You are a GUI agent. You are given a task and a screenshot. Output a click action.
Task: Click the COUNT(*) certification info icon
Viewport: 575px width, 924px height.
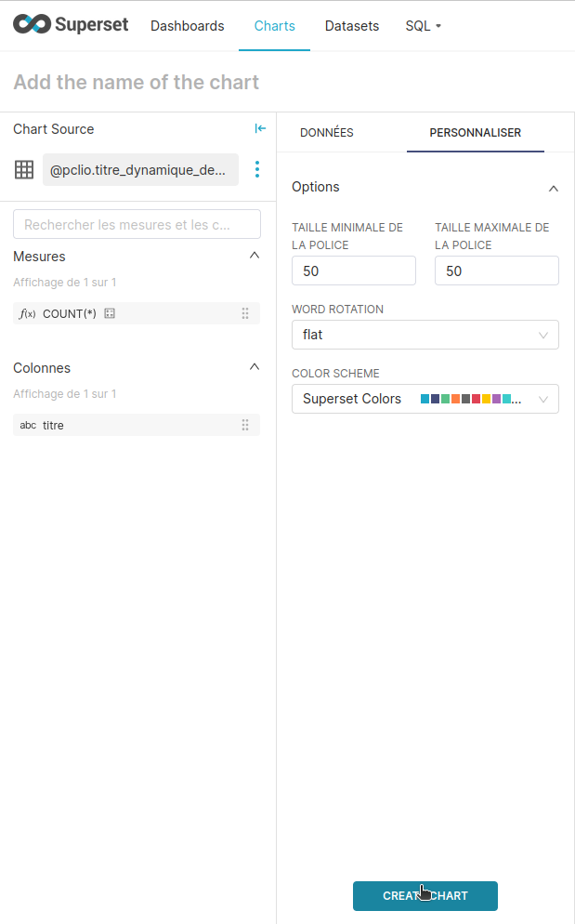click(x=110, y=314)
